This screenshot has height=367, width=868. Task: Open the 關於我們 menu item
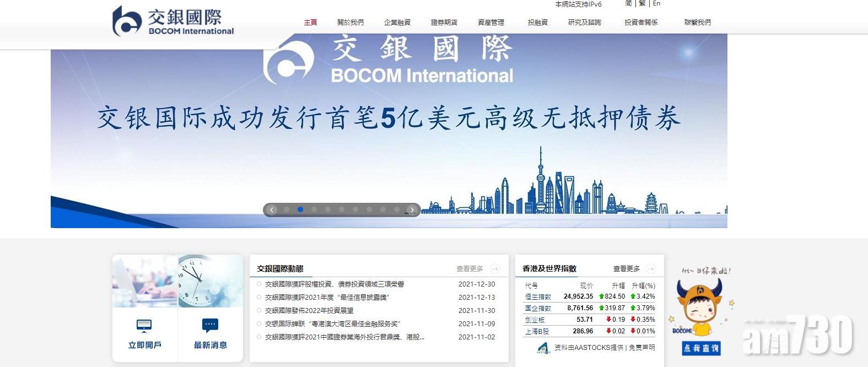351,23
